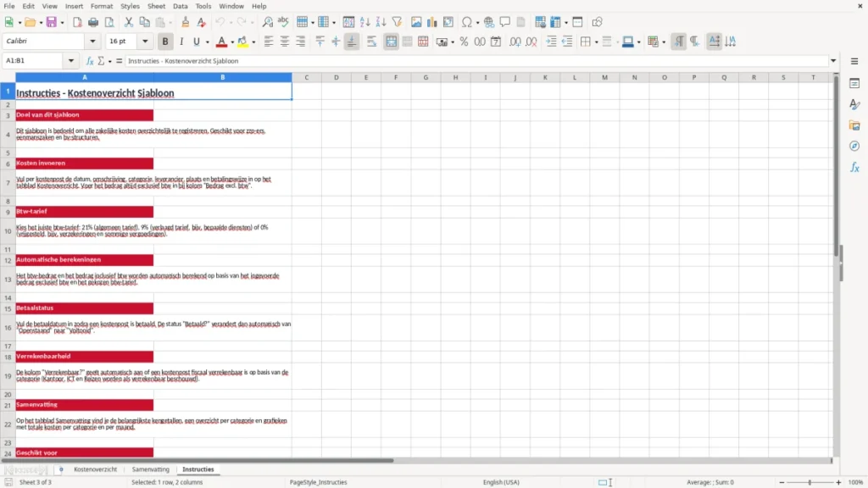Increase the indent
The image size is (868, 488).
tap(551, 42)
